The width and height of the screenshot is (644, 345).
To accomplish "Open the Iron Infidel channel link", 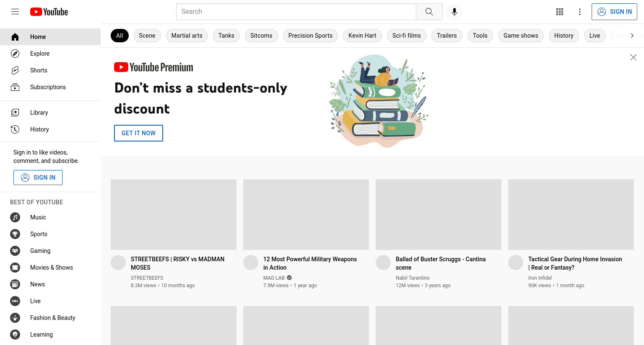I will pyautogui.click(x=540, y=278).
